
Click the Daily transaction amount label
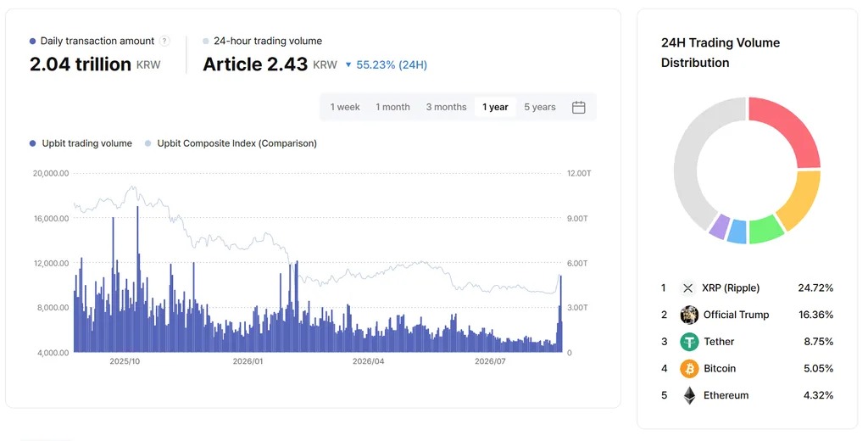point(97,41)
